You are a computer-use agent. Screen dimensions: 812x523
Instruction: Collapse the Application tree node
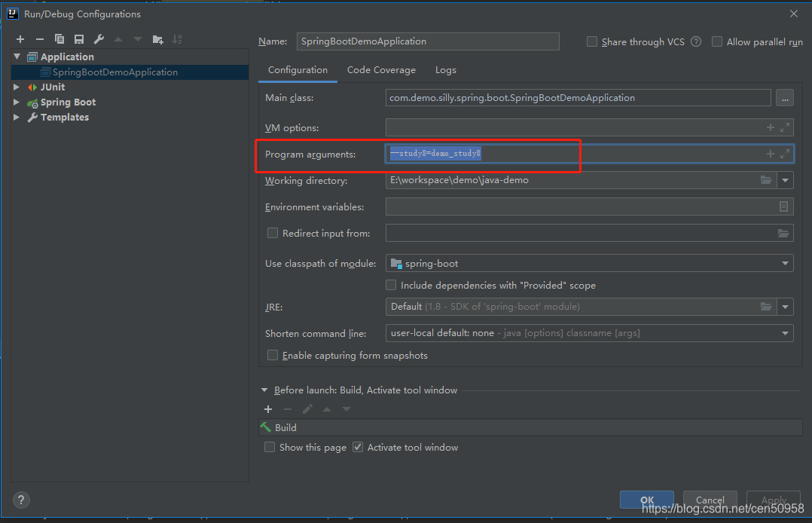[x=17, y=57]
